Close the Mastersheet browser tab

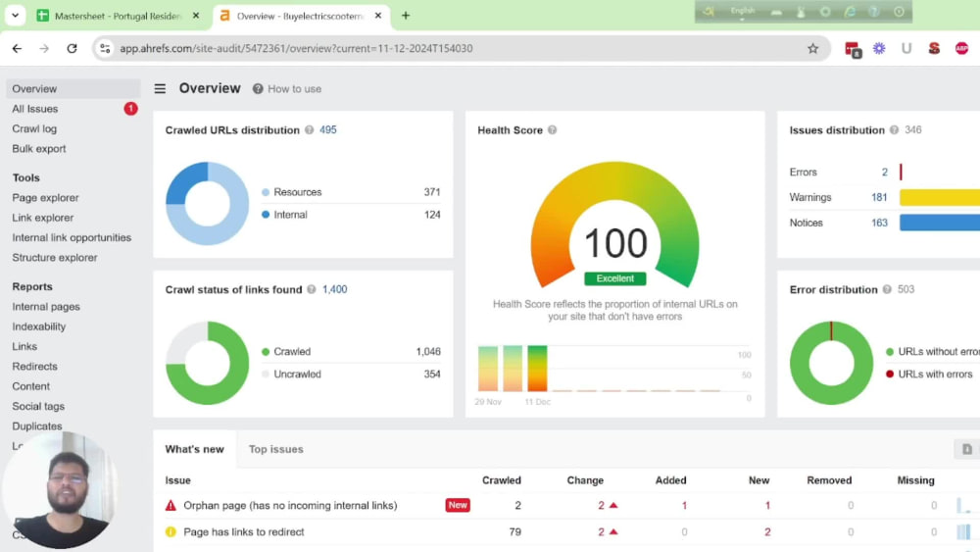click(196, 16)
